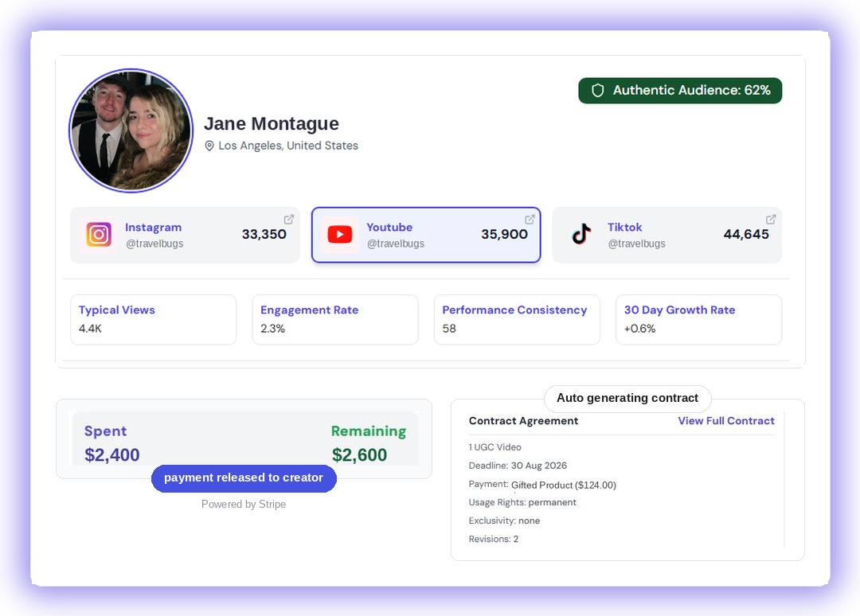Click the Payment: Gifted Product ($124.00) line
Screen dimensions: 860x616
542,485
